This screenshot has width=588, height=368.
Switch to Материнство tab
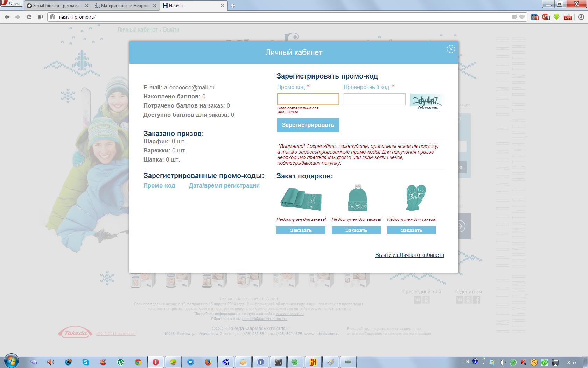point(125,6)
